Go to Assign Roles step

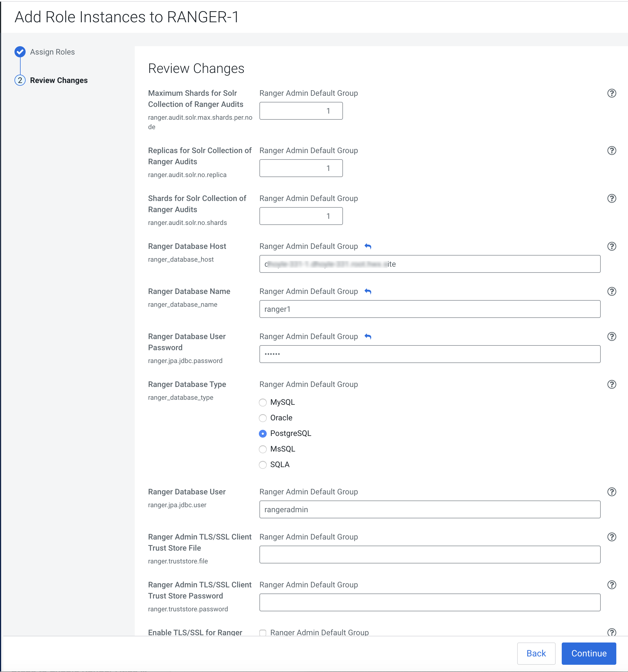coord(52,52)
